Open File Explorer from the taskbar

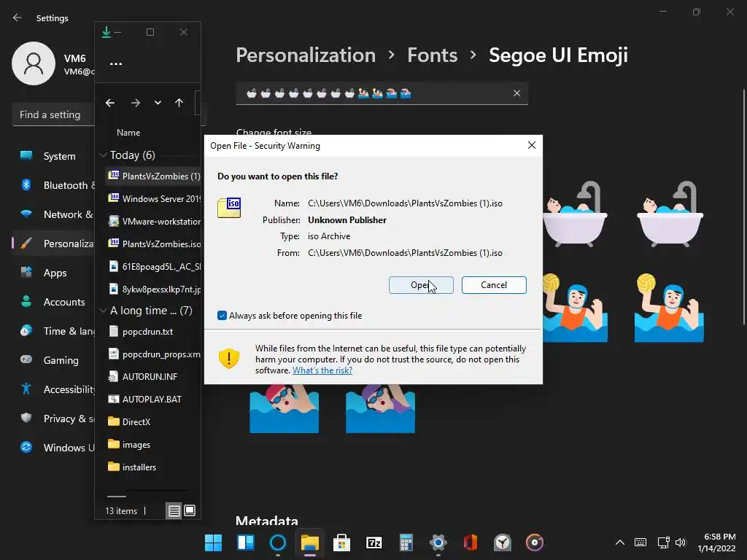[x=309, y=542]
